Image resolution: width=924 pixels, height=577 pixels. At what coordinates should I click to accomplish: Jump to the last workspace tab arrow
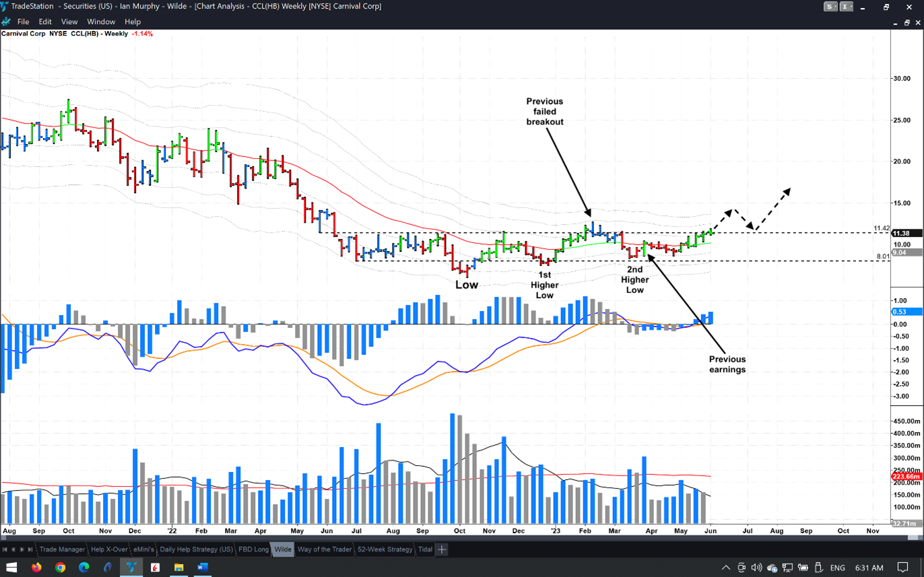pyautogui.click(x=29, y=549)
